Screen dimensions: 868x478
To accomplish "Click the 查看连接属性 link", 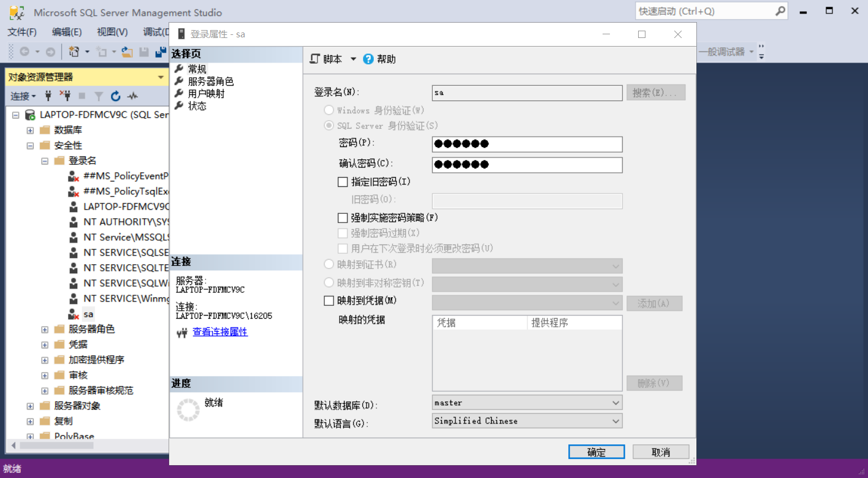I will point(220,332).
